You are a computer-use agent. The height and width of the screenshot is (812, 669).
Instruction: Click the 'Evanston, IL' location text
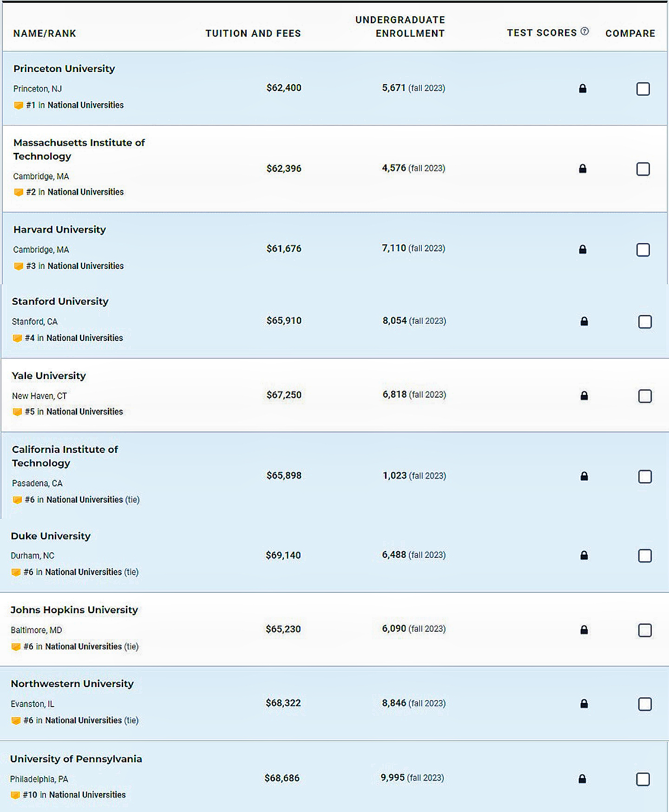click(x=33, y=704)
